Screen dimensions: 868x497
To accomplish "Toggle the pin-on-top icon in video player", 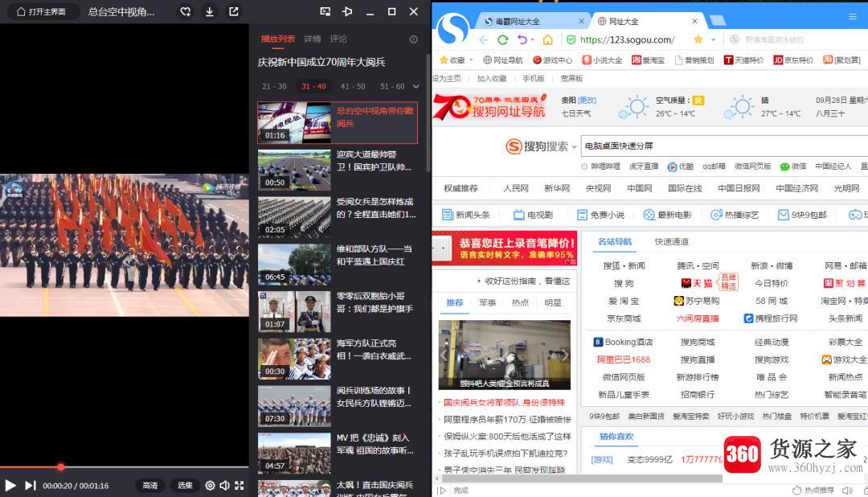I will pos(347,11).
